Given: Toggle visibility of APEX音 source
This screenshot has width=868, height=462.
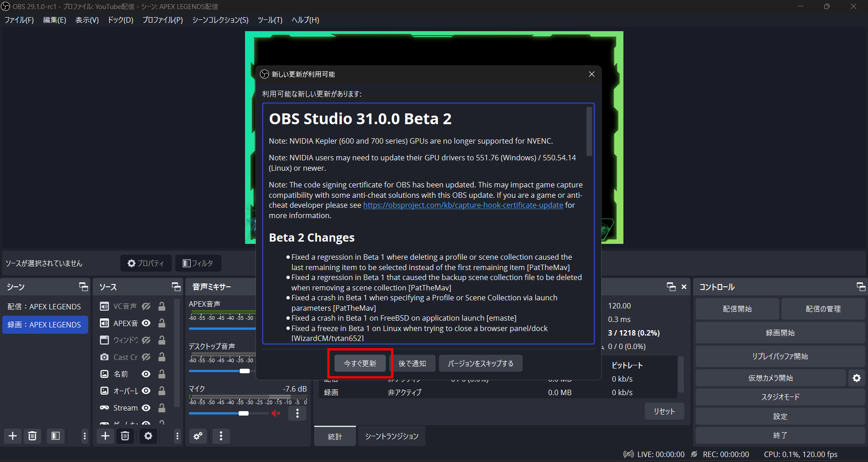Looking at the screenshot, I should pos(146,323).
